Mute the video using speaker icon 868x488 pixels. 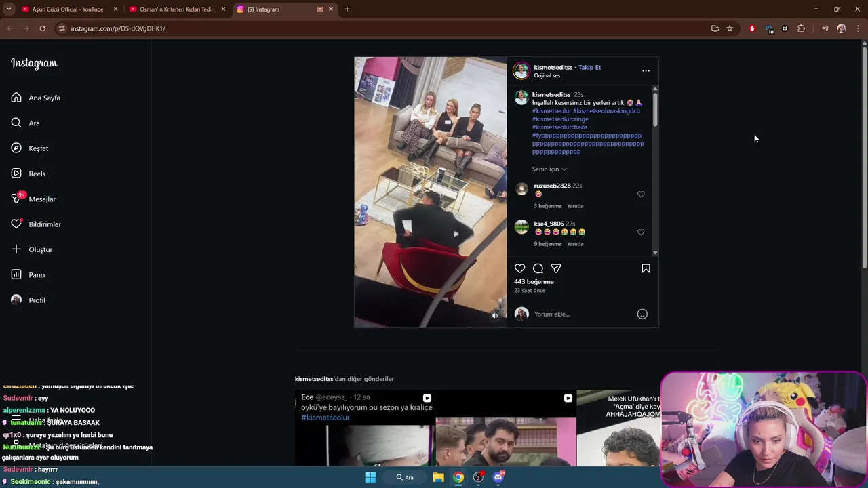pos(495,315)
